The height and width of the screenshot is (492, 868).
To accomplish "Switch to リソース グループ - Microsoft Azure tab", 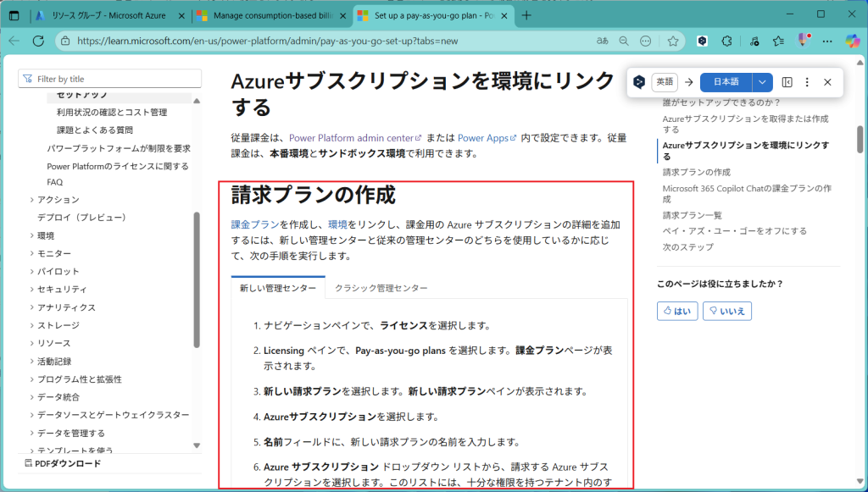I will click(108, 15).
